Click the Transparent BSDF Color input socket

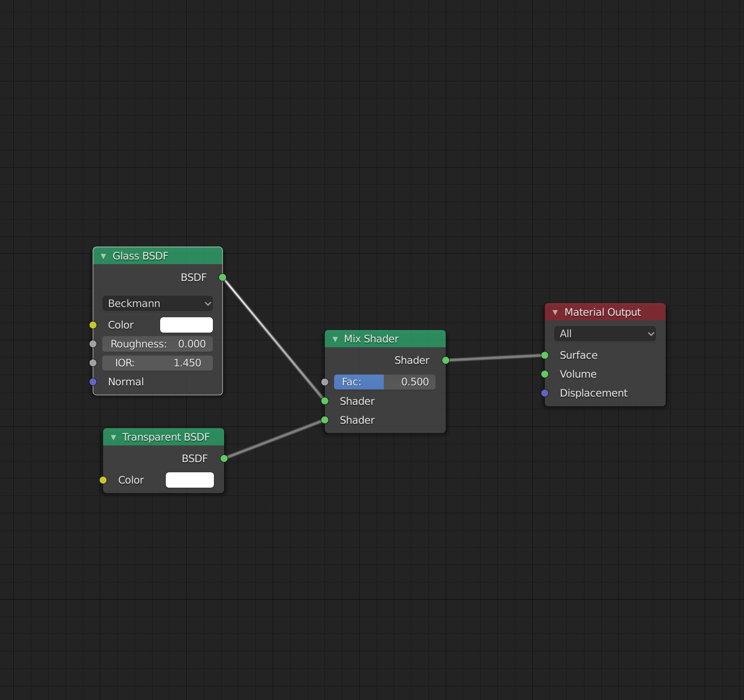[x=103, y=480]
